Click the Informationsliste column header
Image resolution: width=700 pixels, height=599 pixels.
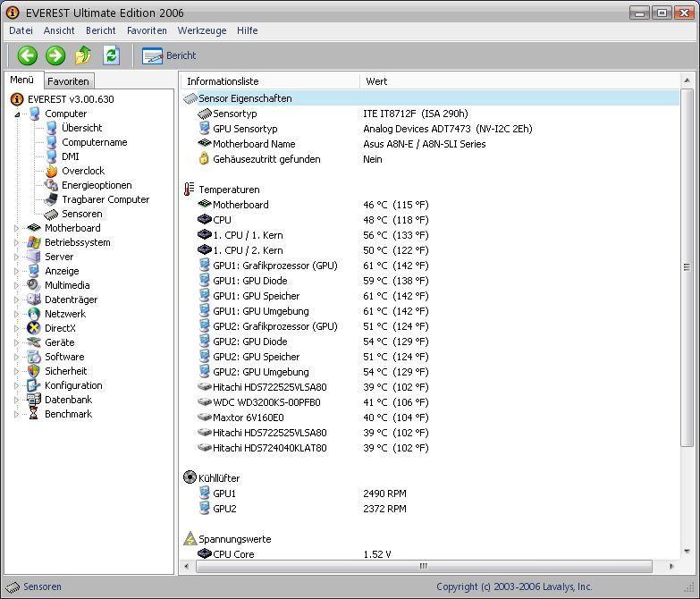pos(271,81)
